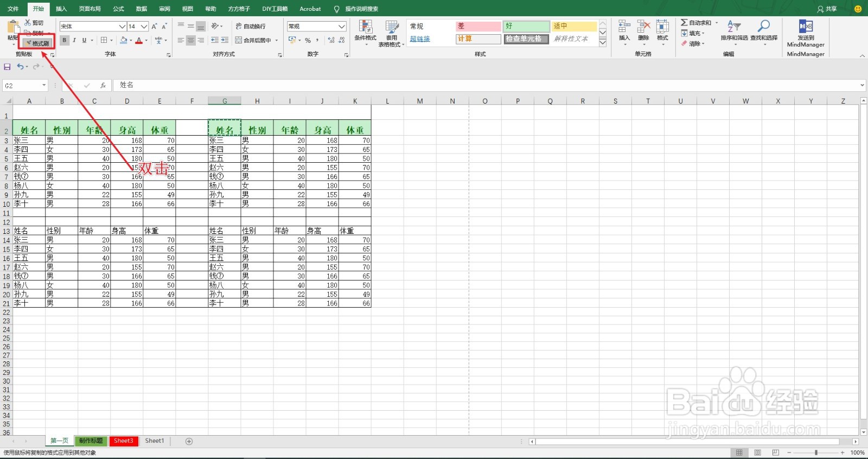Toggle Bold formatting
This screenshot has height=459, width=868.
[64, 40]
